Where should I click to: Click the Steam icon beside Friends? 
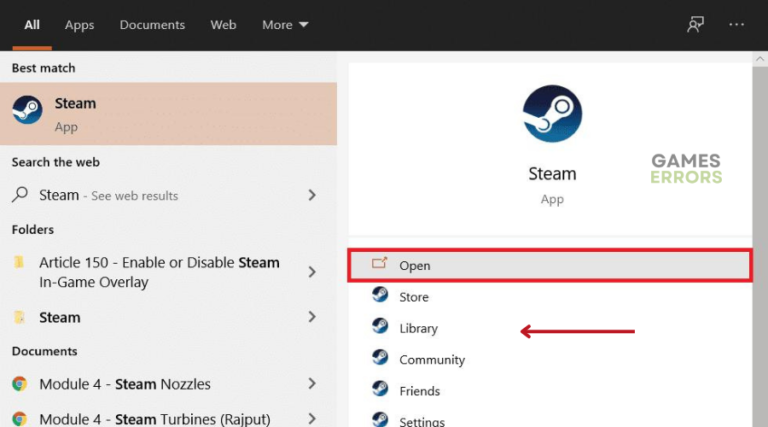(x=380, y=390)
